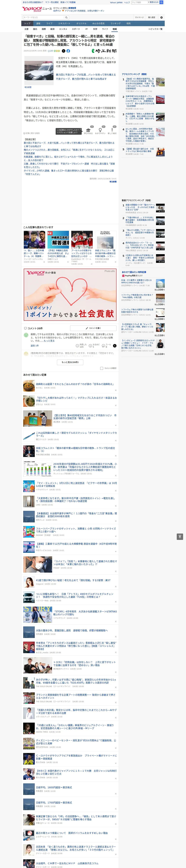Focus the キーワードを入力 search field
Viewport: 186px width, 868px height.
44,18
